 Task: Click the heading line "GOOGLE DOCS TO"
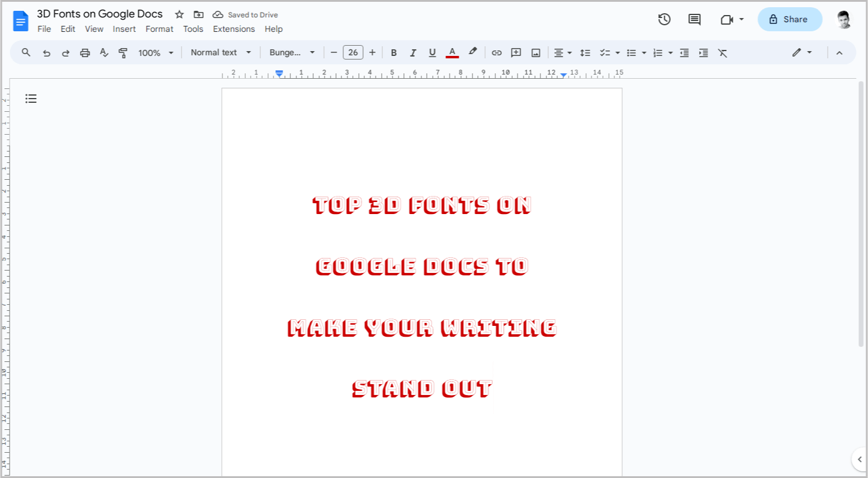pos(422,266)
